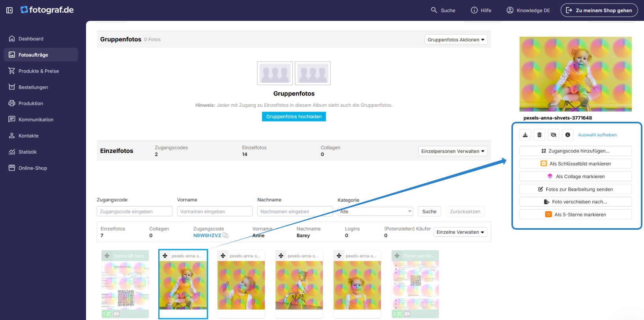The width and height of the screenshot is (644, 320).
Task: Open Online-Shop via the storefront icon
Action: pyautogui.click(x=12, y=168)
